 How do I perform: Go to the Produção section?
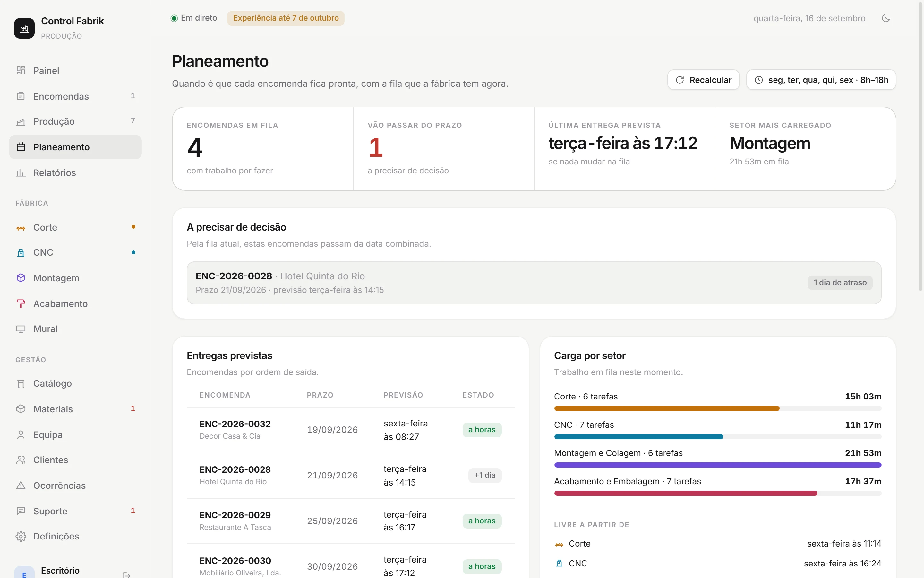coord(75,122)
